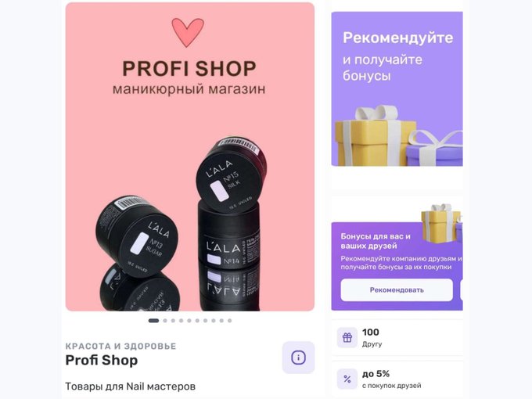This screenshot has height=399, width=532.
Task: Click the yellow gift box on Рекомендуйте banner
Action: [x=376, y=135]
